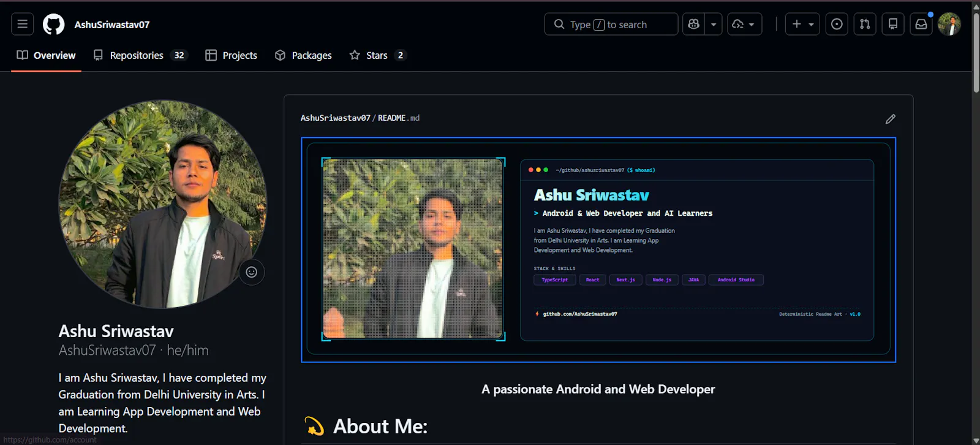Click the About Me heading
The width and height of the screenshot is (980, 445).
pyautogui.click(x=380, y=427)
